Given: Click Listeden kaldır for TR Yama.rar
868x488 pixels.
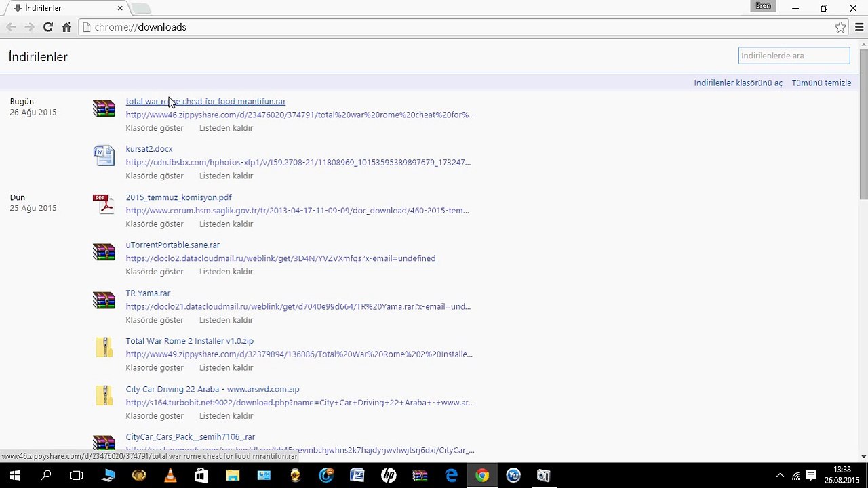Looking at the screenshot, I should (x=226, y=320).
